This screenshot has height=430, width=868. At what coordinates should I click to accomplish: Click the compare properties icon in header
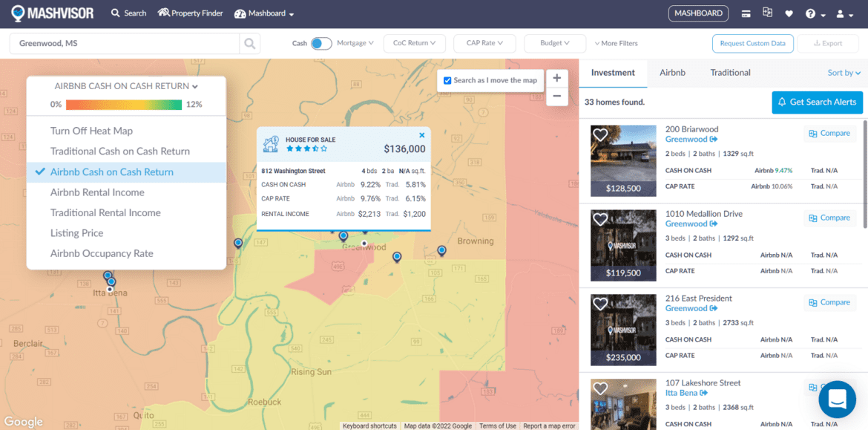click(x=767, y=13)
